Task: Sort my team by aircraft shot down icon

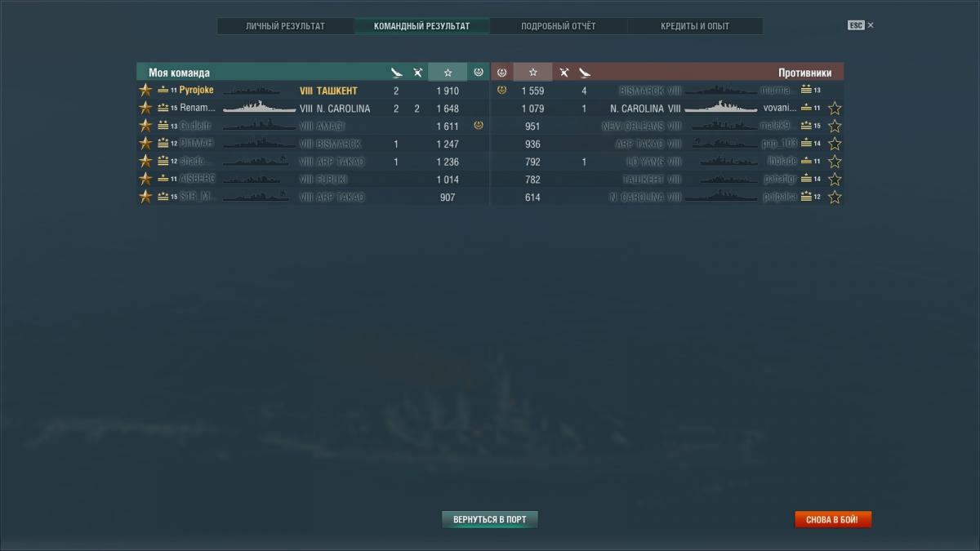Action: click(x=417, y=73)
